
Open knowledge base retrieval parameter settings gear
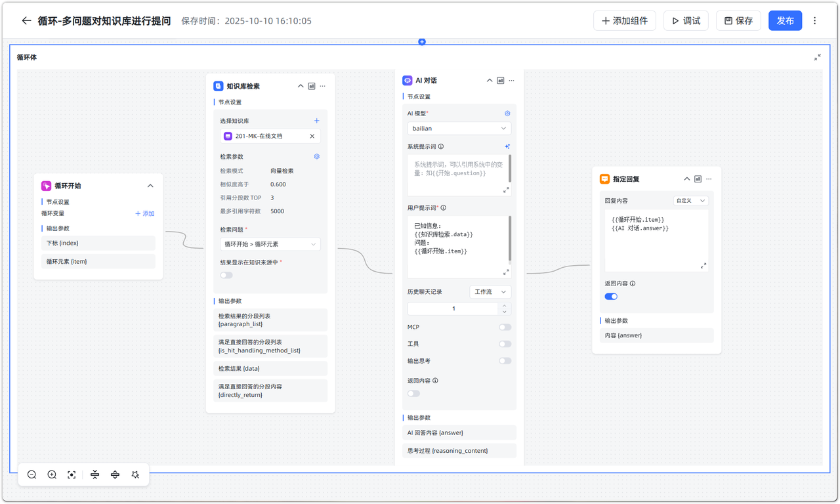316,157
